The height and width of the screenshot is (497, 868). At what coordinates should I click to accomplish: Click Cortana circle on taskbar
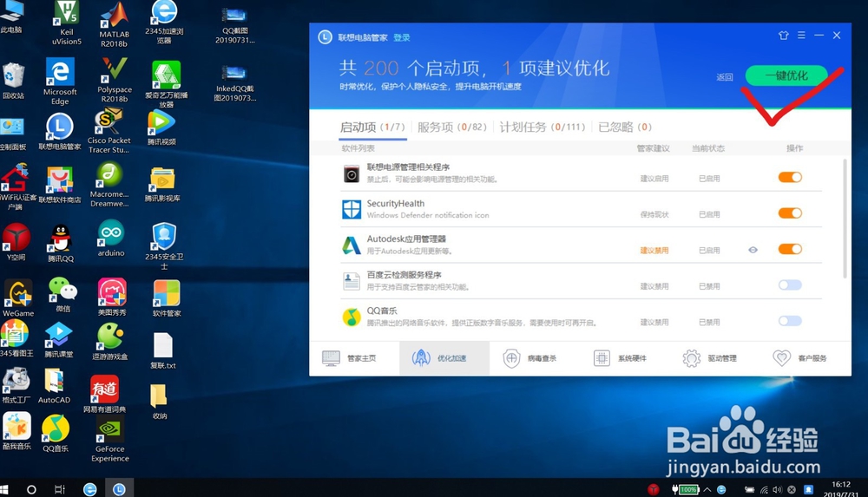[x=31, y=489]
